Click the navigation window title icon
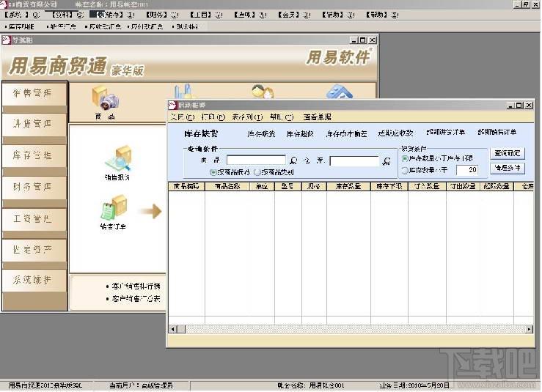The image size is (542, 392). pos(6,40)
